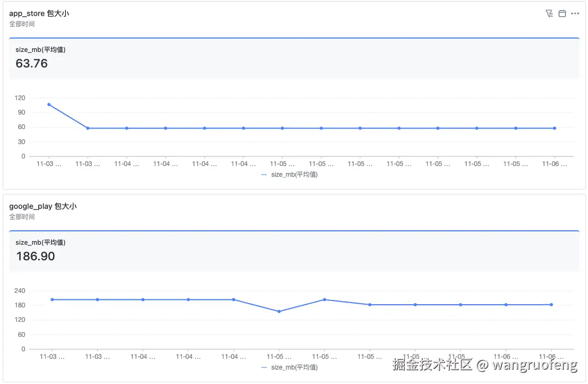Click the 'app_store 包大小' panel title
Viewport: 588px width, 384px height.
pos(39,13)
